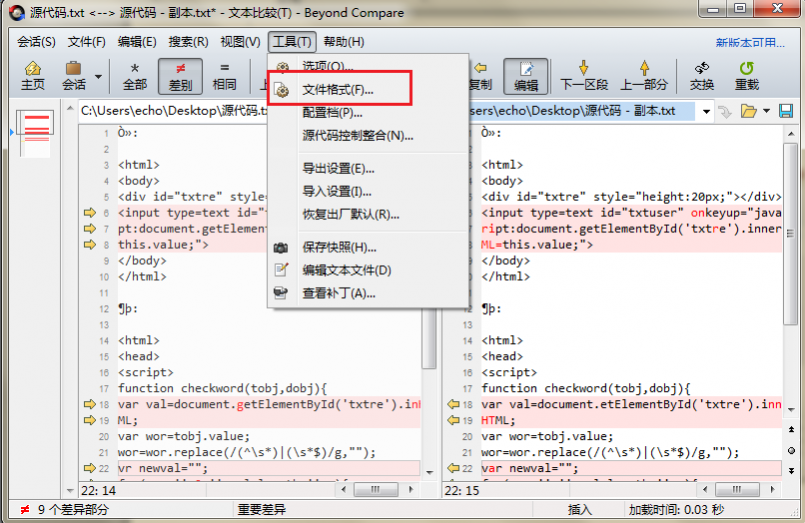Image resolution: width=805 pixels, height=523 pixels.
Task: Open the 搜索(R) menu
Action: (x=188, y=42)
